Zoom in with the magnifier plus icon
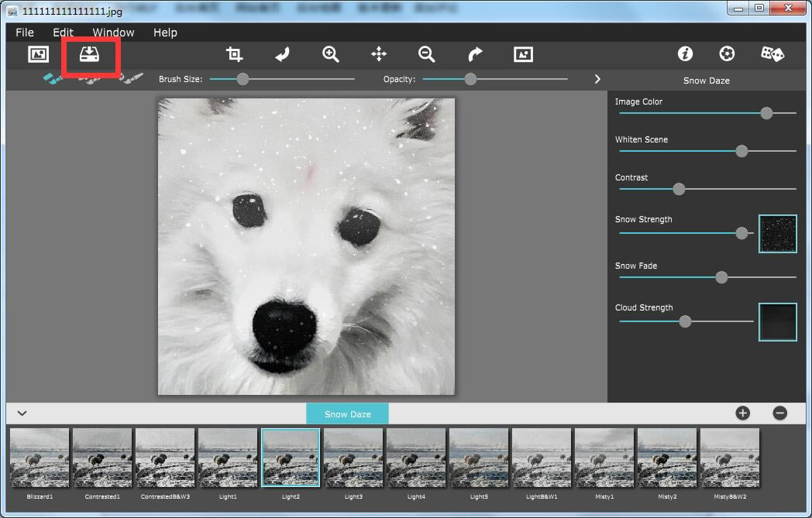Screen dimensions: 812x518 pos(331,54)
